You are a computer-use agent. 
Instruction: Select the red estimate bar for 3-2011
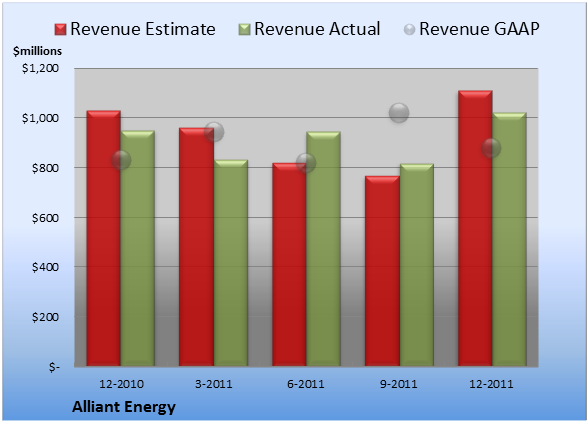point(196,247)
